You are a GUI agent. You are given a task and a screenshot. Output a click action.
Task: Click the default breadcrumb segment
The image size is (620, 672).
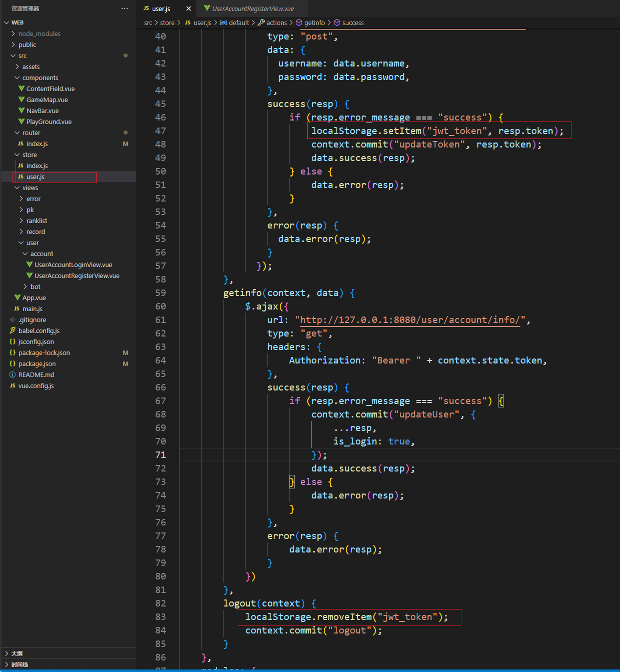239,22
